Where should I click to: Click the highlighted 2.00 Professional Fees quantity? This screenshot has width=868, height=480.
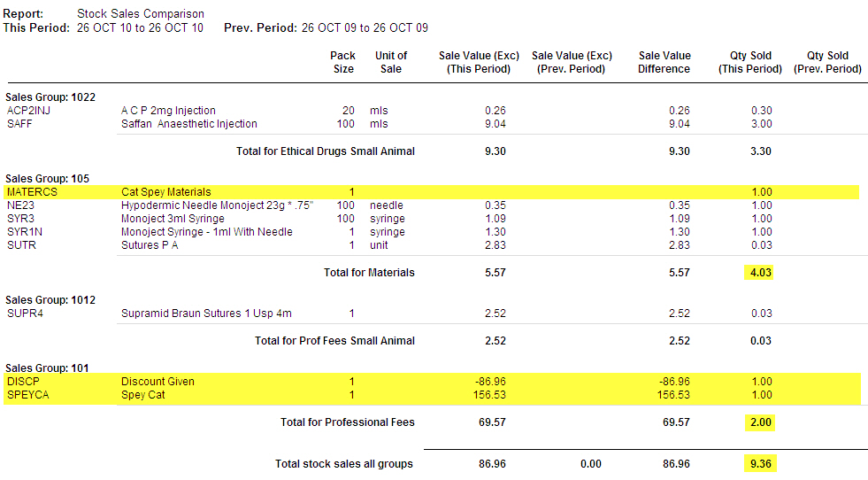tap(760, 422)
